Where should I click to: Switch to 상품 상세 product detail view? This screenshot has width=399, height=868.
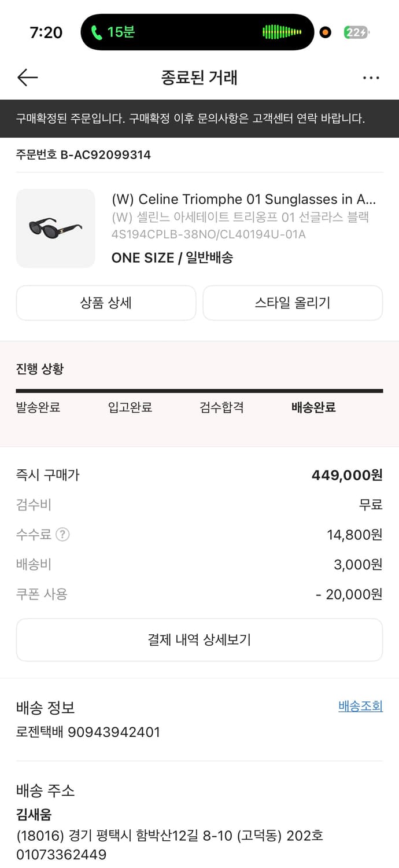tap(106, 303)
